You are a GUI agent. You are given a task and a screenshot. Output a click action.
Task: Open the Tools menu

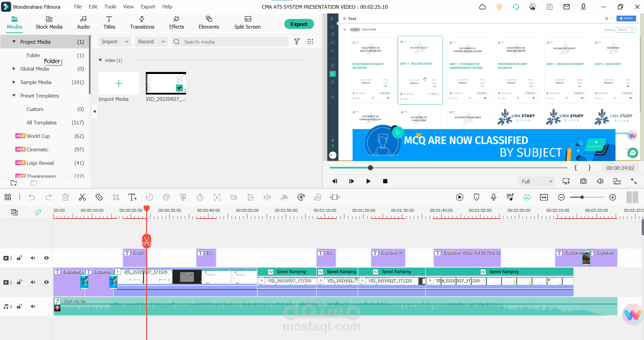(x=110, y=7)
